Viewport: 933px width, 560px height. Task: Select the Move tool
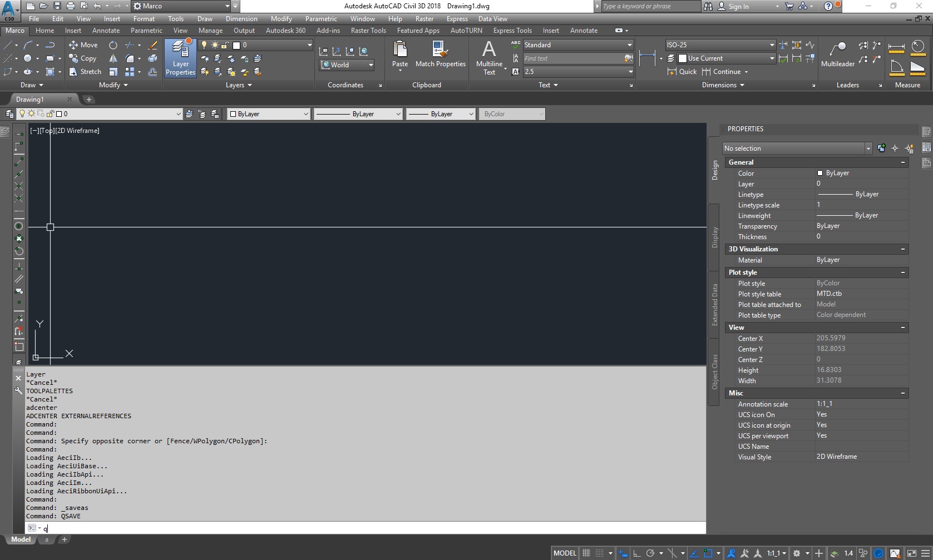coord(83,45)
